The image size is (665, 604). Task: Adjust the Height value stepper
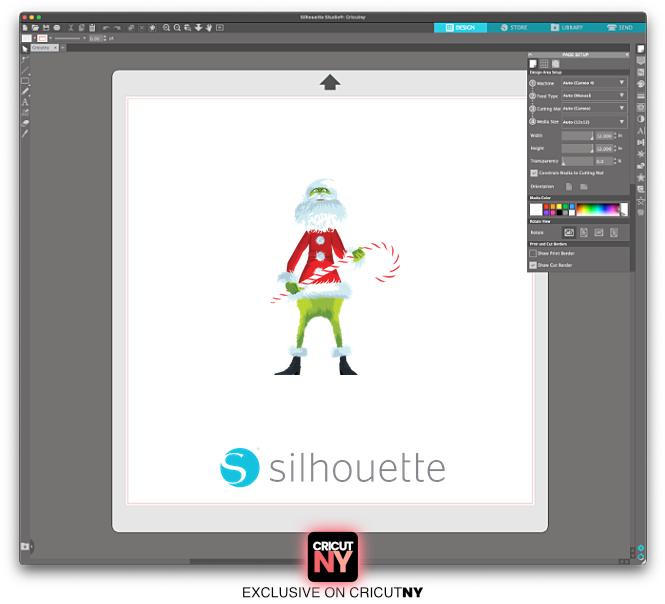tap(615, 148)
